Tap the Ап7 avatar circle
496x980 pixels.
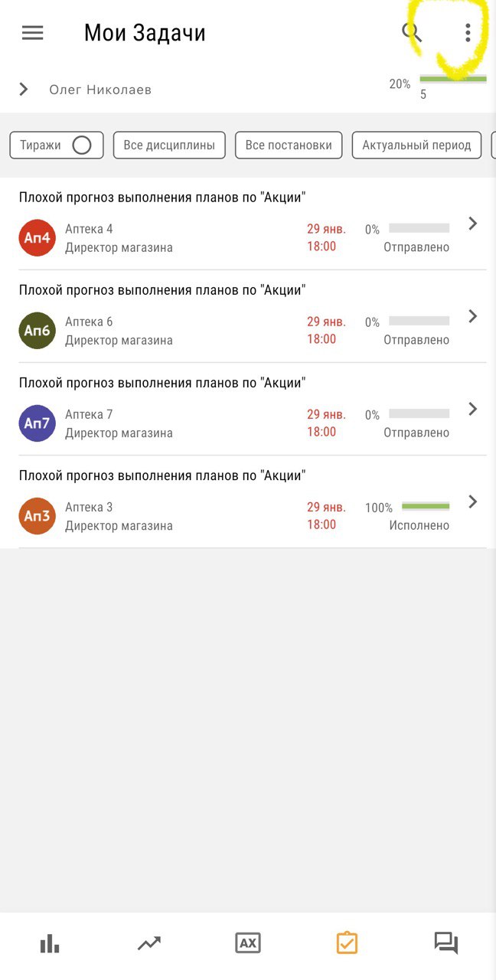pos(37,423)
